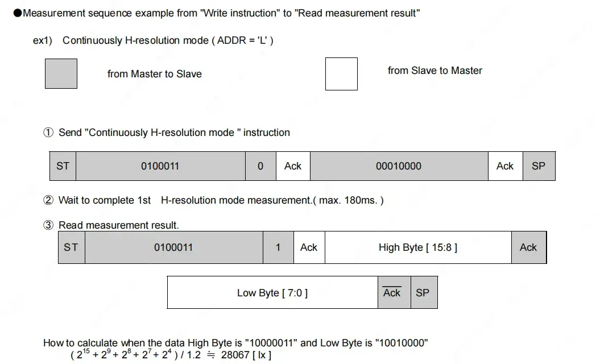Select the read bit "1" cell

[278, 247]
